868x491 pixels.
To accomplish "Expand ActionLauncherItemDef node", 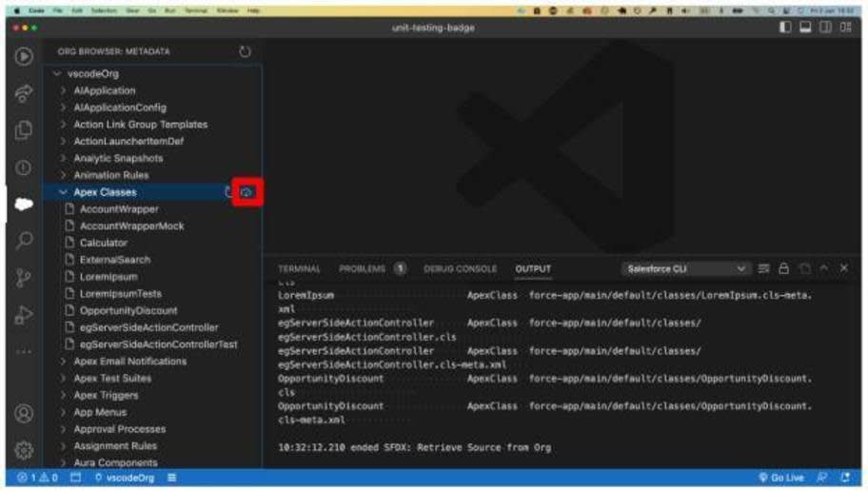I will coord(63,141).
